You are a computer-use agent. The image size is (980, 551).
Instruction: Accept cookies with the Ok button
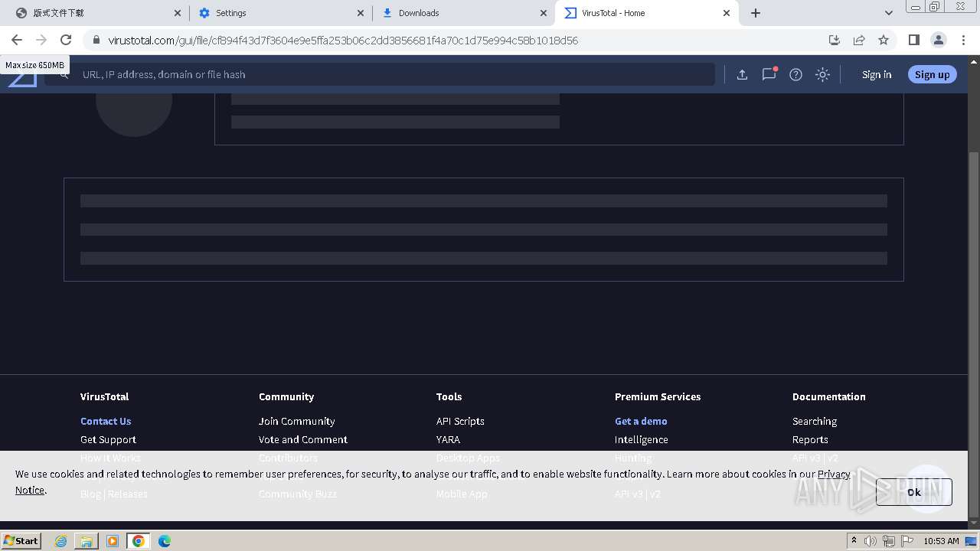point(913,492)
